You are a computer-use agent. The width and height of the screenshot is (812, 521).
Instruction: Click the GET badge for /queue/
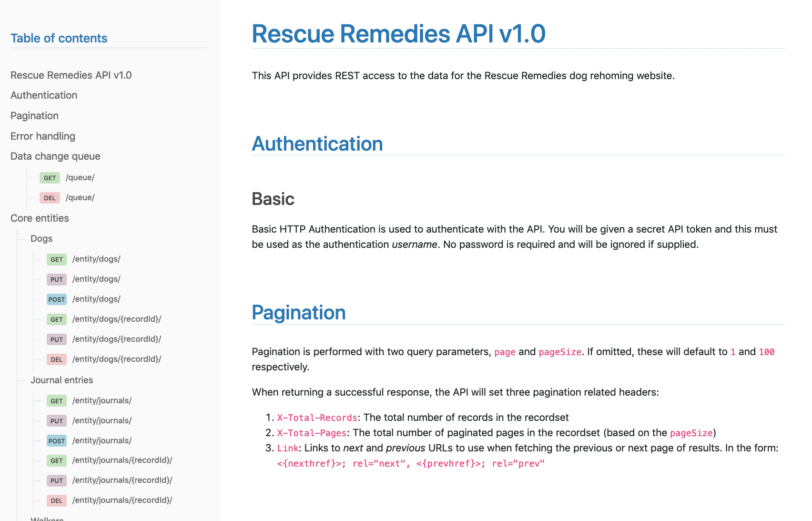coord(50,178)
